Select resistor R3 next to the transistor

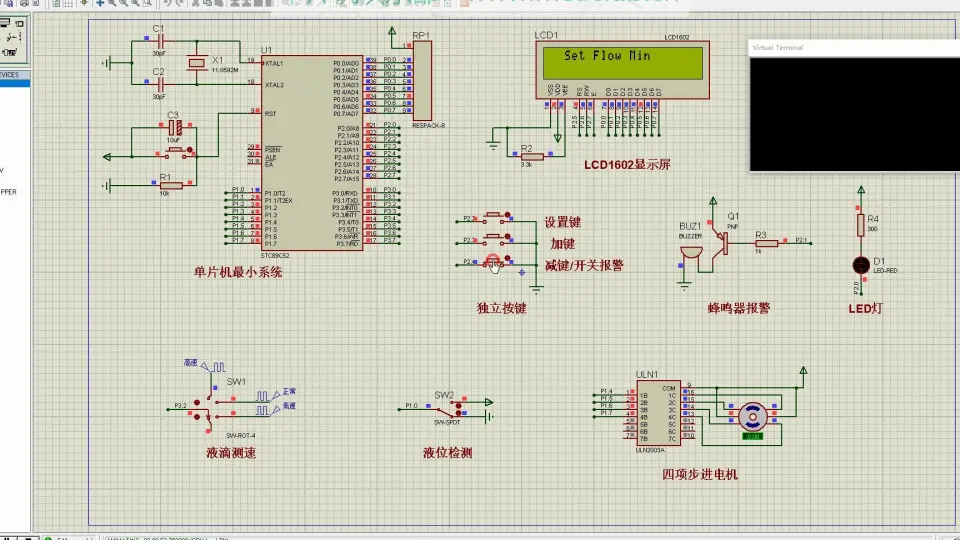click(766, 243)
